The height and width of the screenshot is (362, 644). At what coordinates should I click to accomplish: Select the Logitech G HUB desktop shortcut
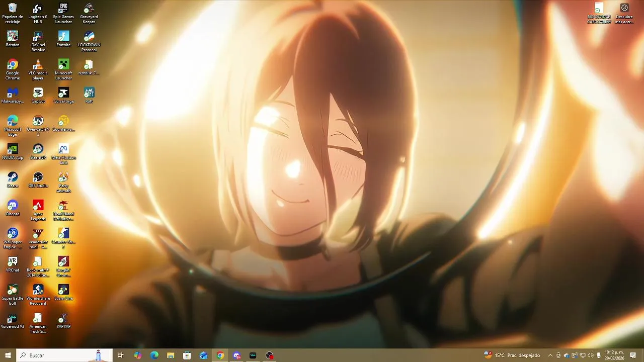tap(38, 14)
